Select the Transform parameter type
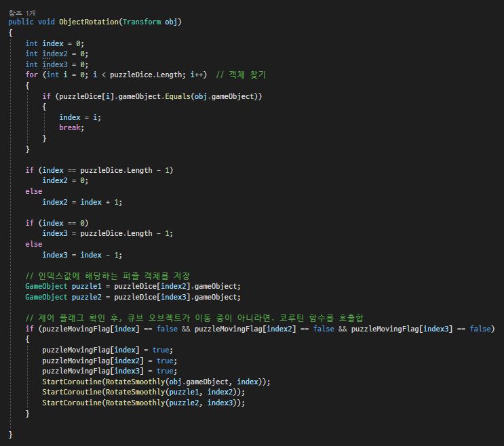Screen dimensions: 504x446 click(x=141, y=22)
